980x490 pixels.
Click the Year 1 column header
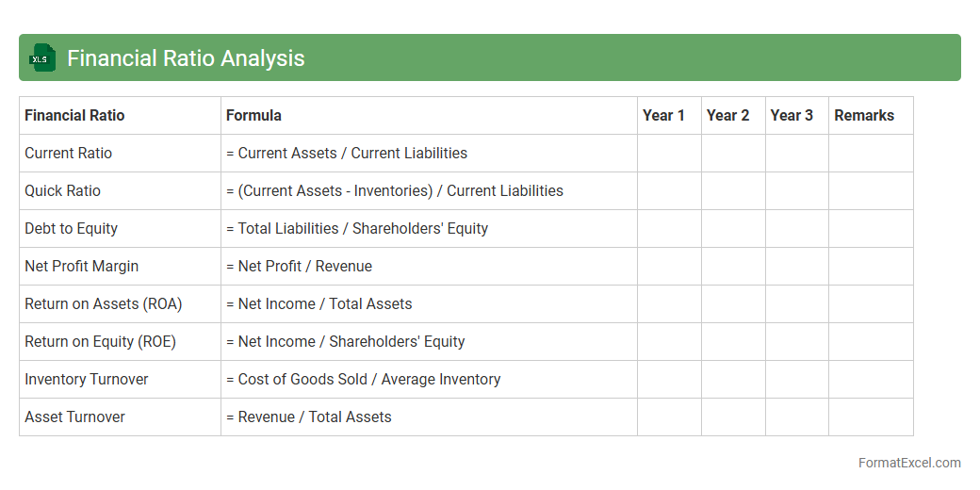coord(664,116)
